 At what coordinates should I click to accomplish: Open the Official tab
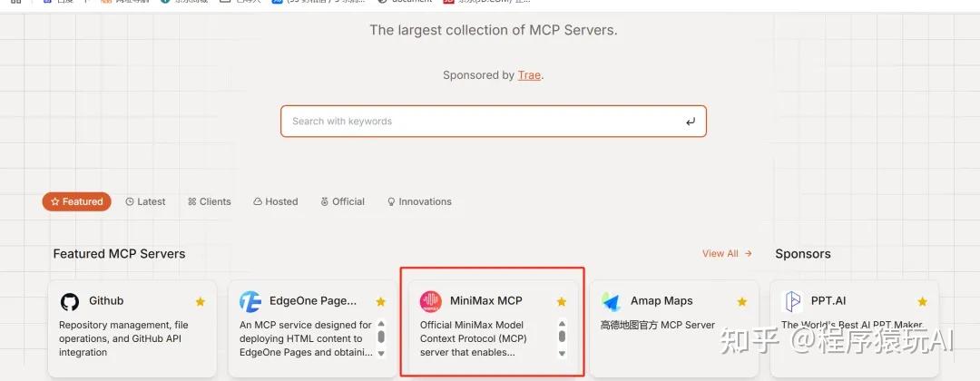point(342,201)
